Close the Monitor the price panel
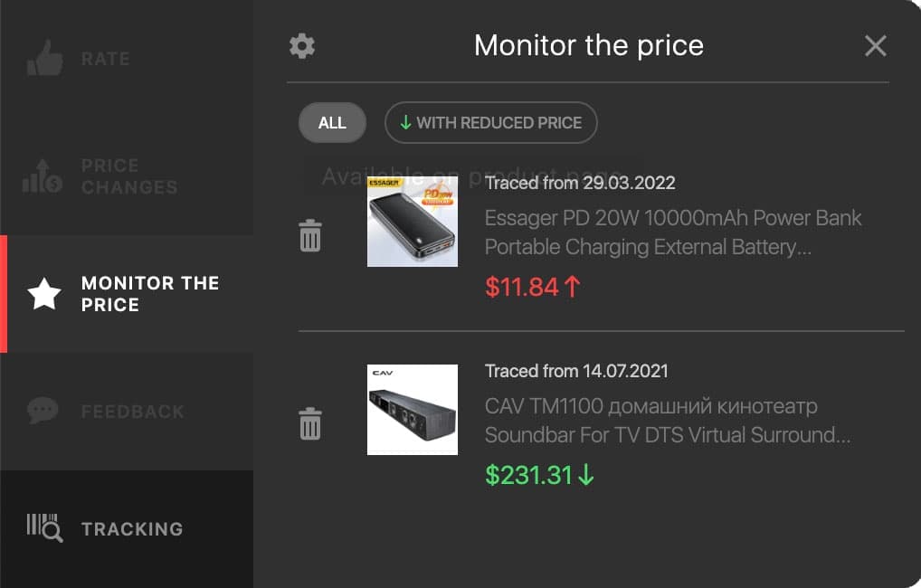The image size is (921, 588). click(x=875, y=46)
